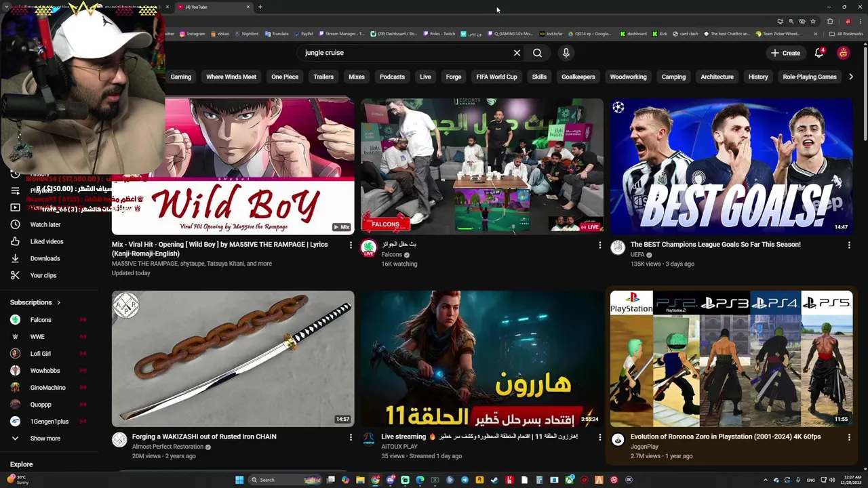The image size is (868, 488).
Task: Open Steam from the taskbar
Action: (494, 480)
